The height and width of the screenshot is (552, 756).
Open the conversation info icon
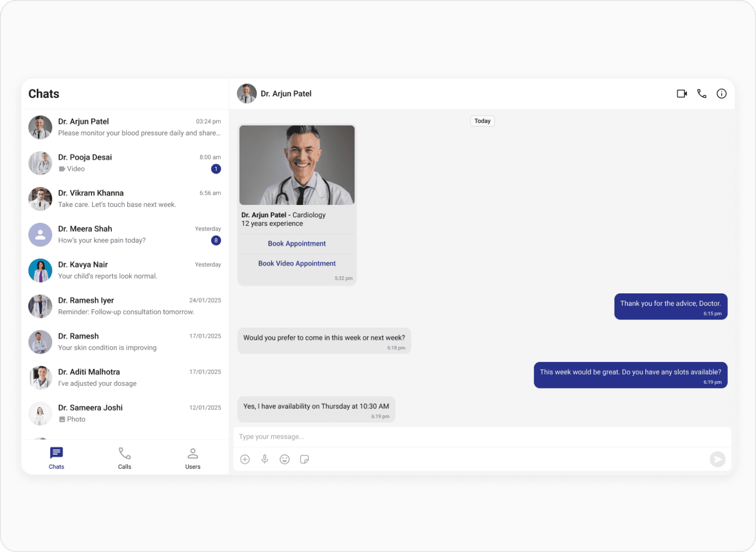point(721,94)
